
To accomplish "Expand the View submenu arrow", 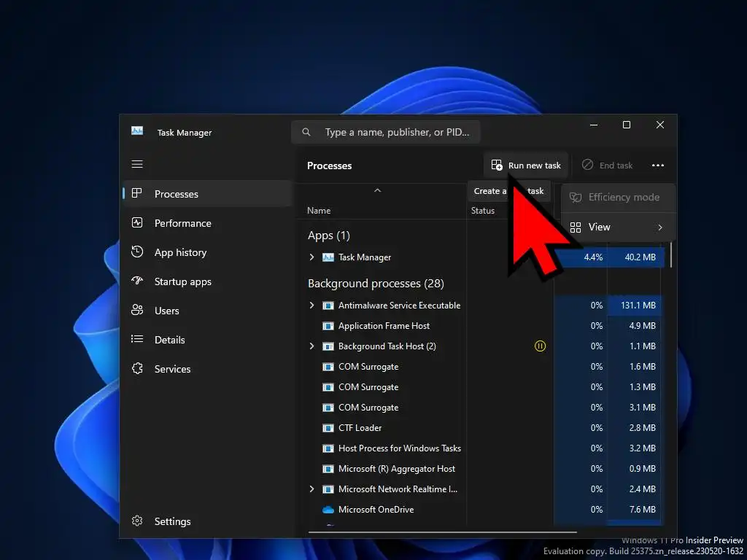I will tap(660, 227).
